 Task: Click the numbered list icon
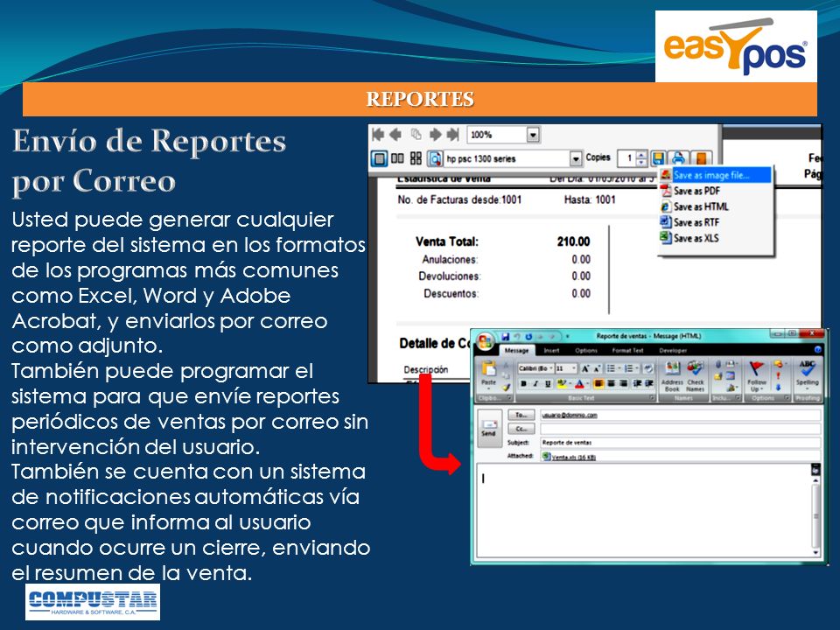[x=631, y=368]
